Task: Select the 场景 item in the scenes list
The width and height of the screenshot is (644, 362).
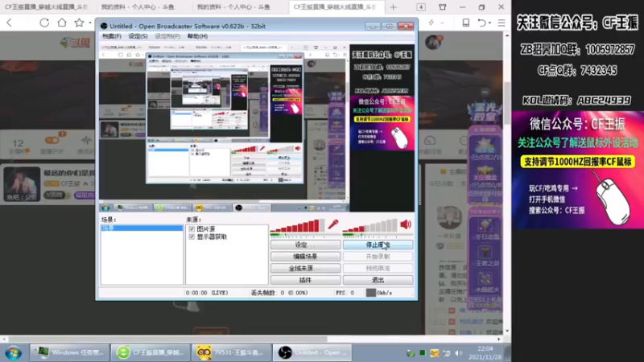Action: click(x=142, y=228)
